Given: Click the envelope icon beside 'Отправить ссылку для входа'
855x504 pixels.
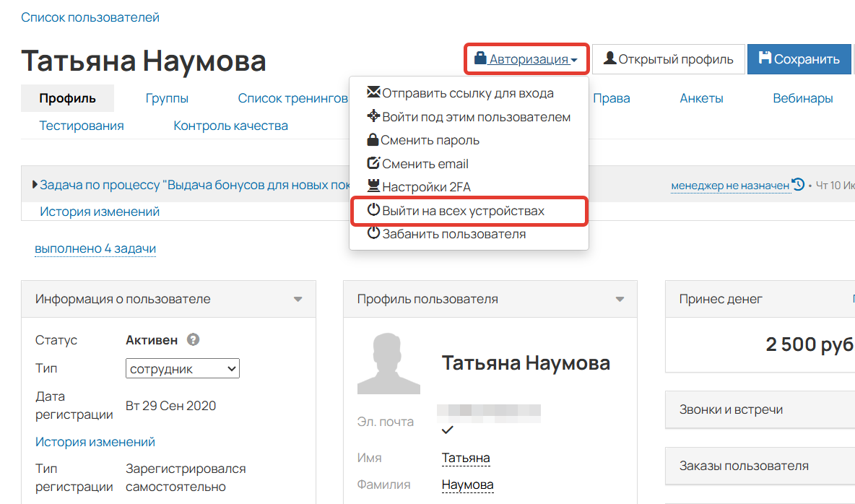Looking at the screenshot, I should pos(373,92).
